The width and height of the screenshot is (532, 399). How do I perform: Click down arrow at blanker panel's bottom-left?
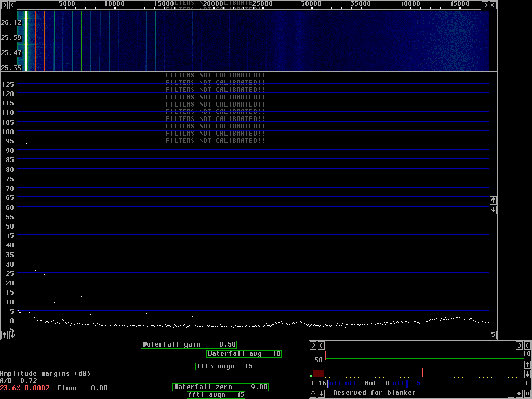pos(321,394)
